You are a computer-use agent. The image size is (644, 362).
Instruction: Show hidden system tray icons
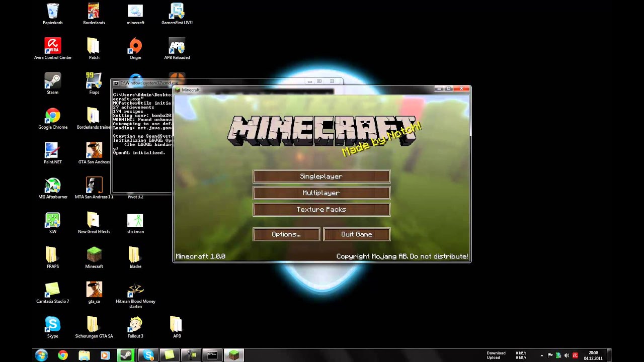[542, 355]
